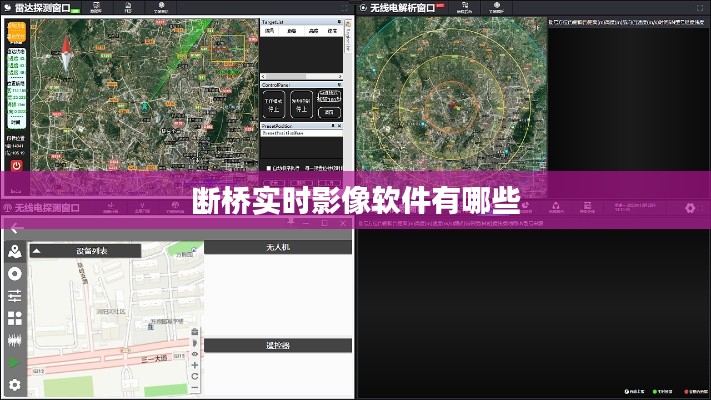Open the gear settings icon in sidebar

pyautogui.click(x=15, y=385)
